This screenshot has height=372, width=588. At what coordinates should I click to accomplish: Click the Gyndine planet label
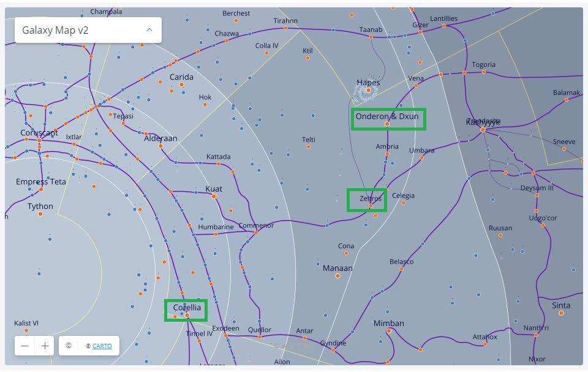pyautogui.click(x=333, y=343)
